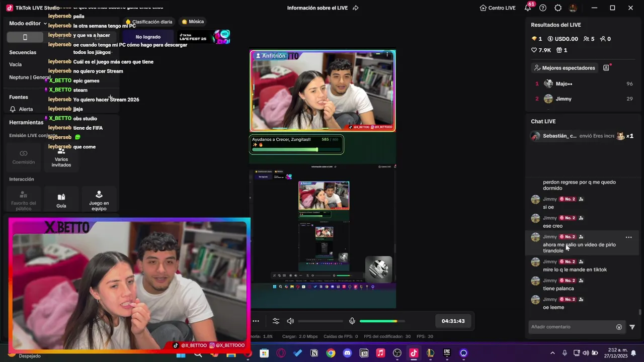The width and height of the screenshot is (644, 362).
Task: Mute the speaker output
Action: pyautogui.click(x=290, y=321)
